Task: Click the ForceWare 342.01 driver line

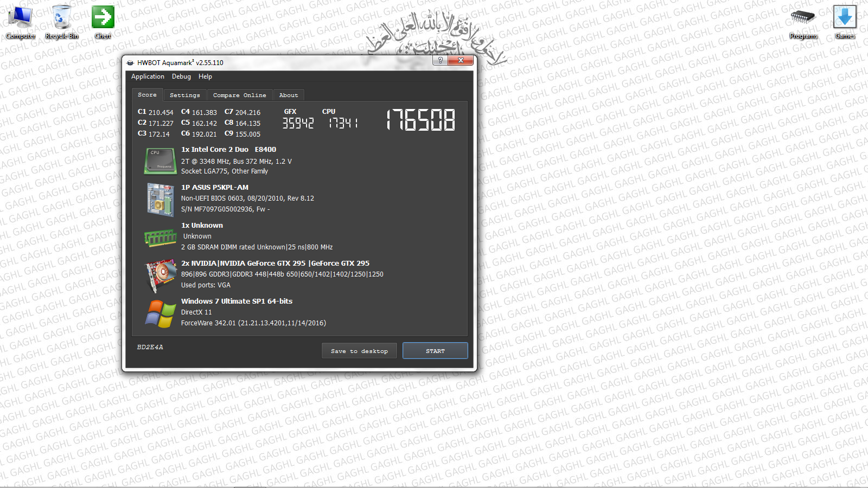Action: pos(253,323)
